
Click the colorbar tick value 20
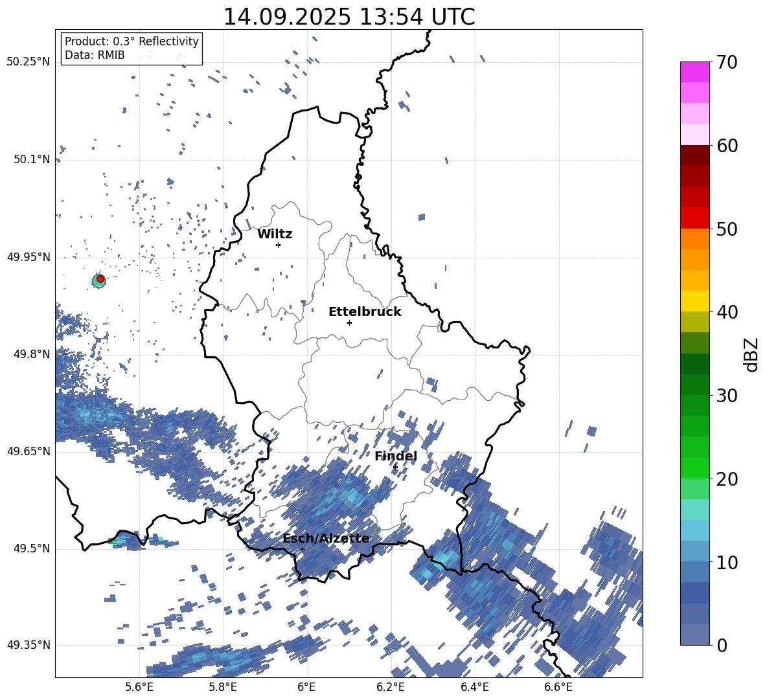[727, 479]
